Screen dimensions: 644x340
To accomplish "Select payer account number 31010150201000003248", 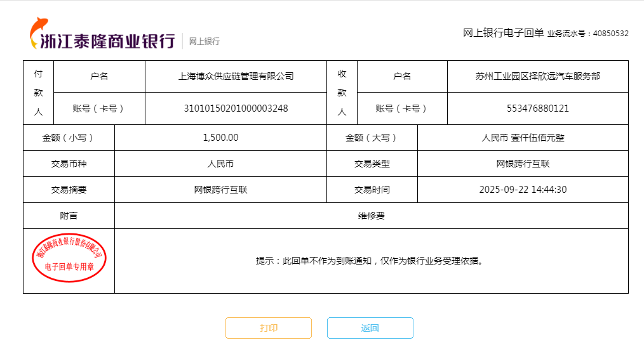I will pos(236,108).
